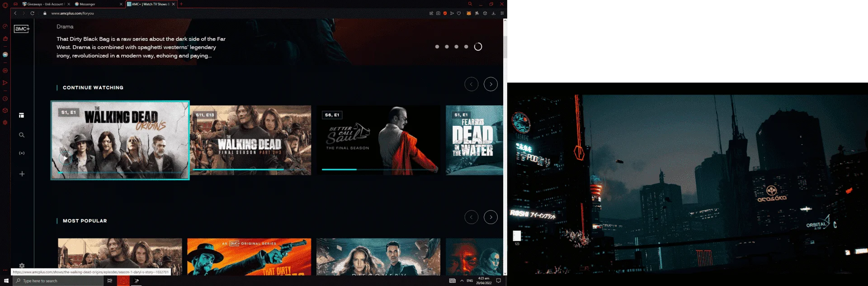
Task: Reload the AMC+ page
Action: tap(33, 13)
